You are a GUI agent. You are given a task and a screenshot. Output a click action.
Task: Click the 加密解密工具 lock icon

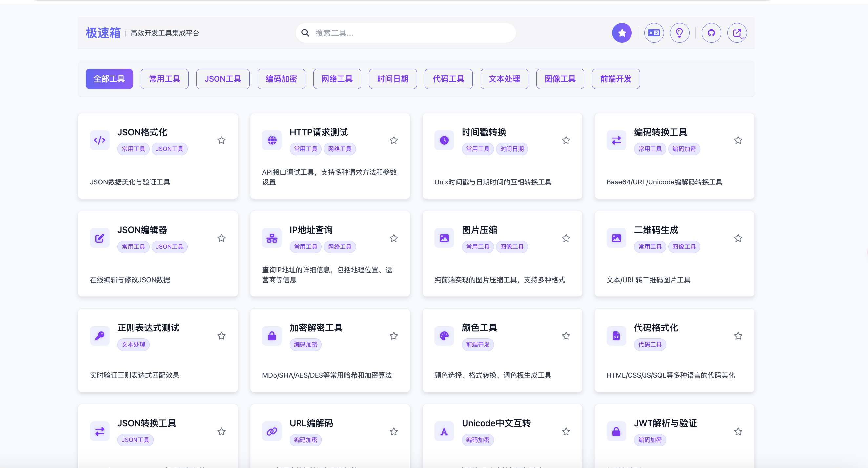coord(272,336)
